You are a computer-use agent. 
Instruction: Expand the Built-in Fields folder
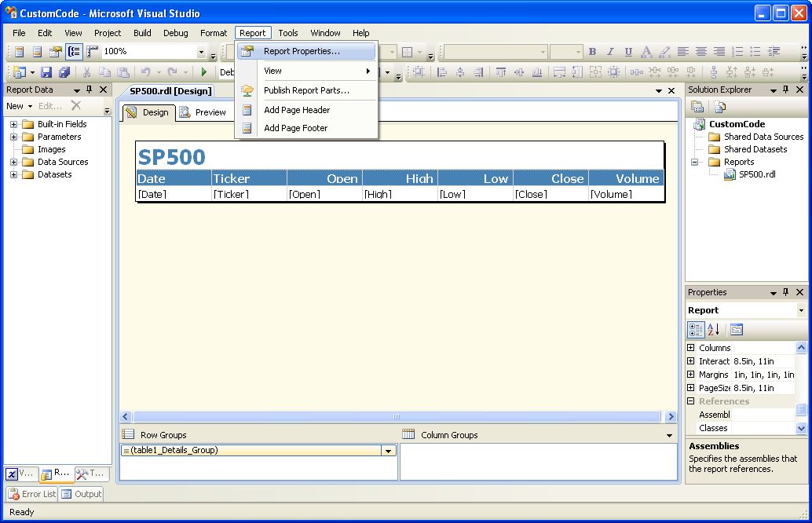(x=14, y=124)
